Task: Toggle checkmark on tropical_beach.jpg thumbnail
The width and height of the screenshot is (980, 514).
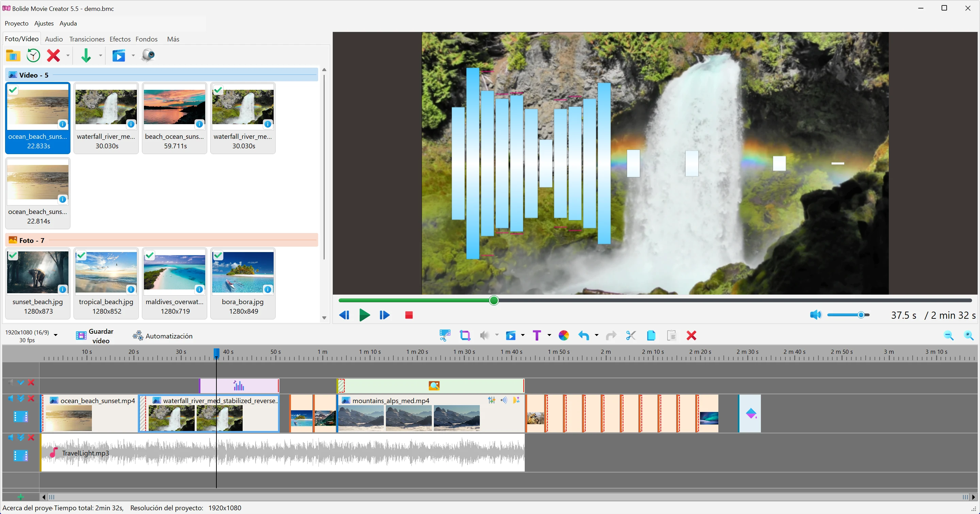Action: point(81,255)
